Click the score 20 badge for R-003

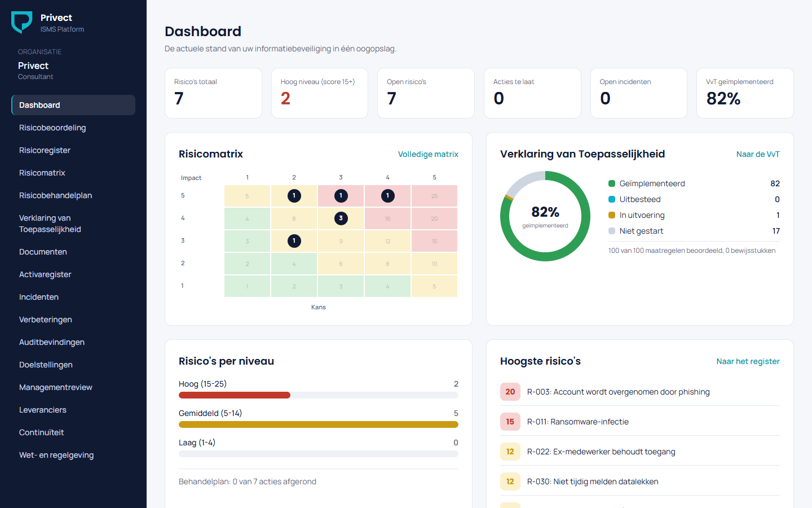(x=510, y=392)
